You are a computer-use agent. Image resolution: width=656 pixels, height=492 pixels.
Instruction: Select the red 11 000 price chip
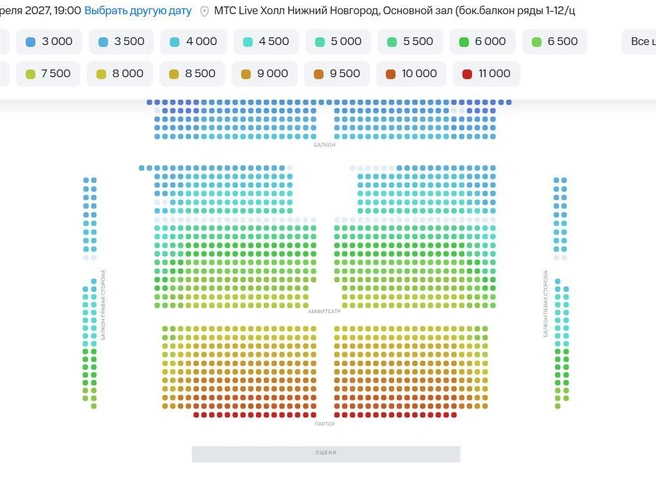(487, 74)
